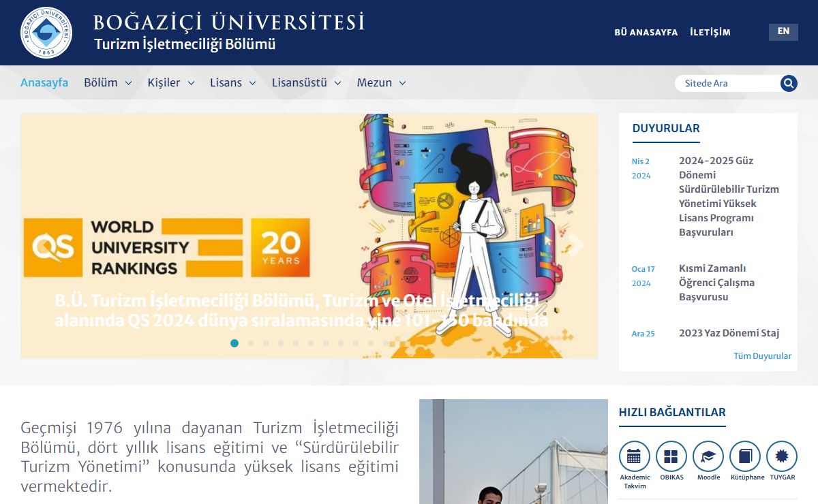Click the DUYURULAR section heading

(x=666, y=128)
